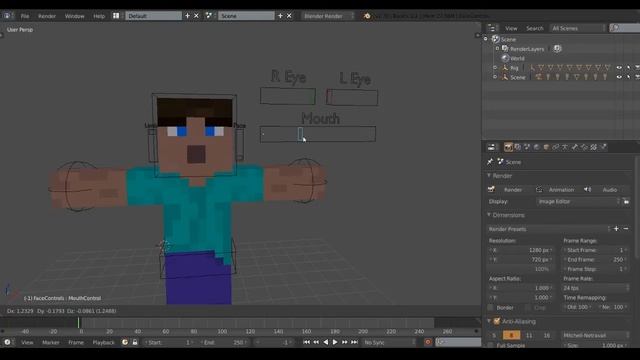Select the Physics properties tab icon
640x360 pixels.
pyautogui.click(x=603, y=147)
